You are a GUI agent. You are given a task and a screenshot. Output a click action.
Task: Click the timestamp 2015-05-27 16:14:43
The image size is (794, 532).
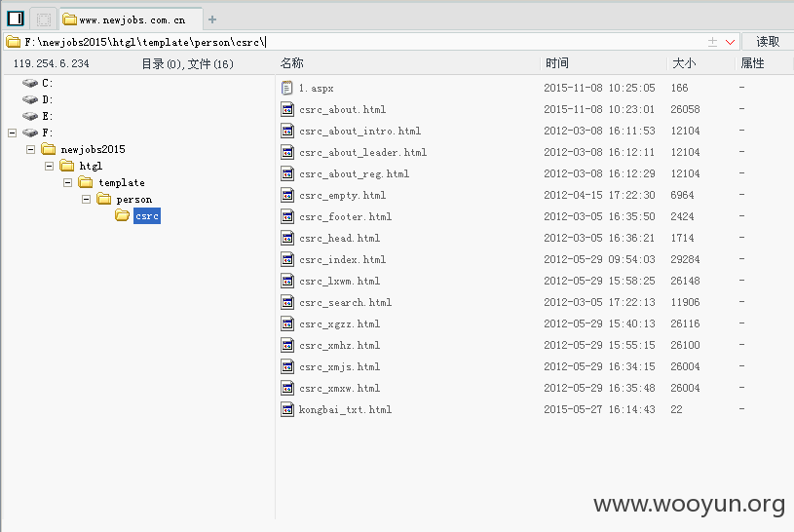[599, 409]
